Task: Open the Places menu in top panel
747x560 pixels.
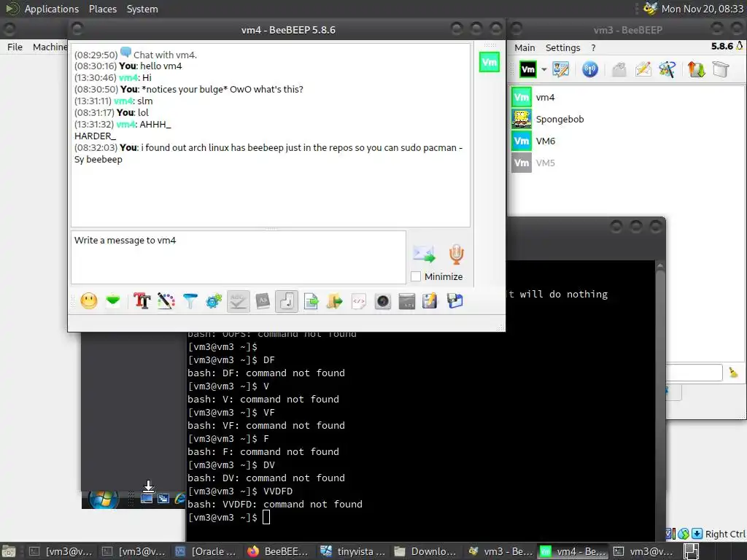Action: 102,9
